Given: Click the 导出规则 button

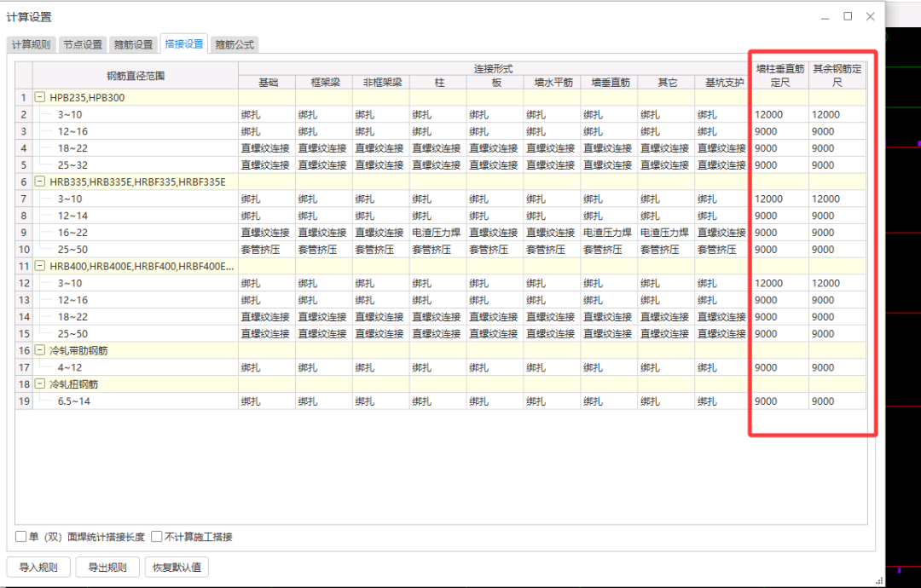Looking at the screenshot, I should (107, 568).
